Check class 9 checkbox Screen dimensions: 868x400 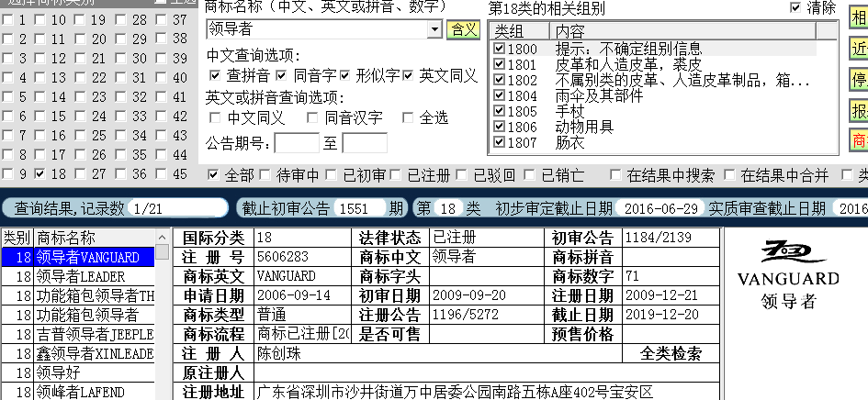7,173
